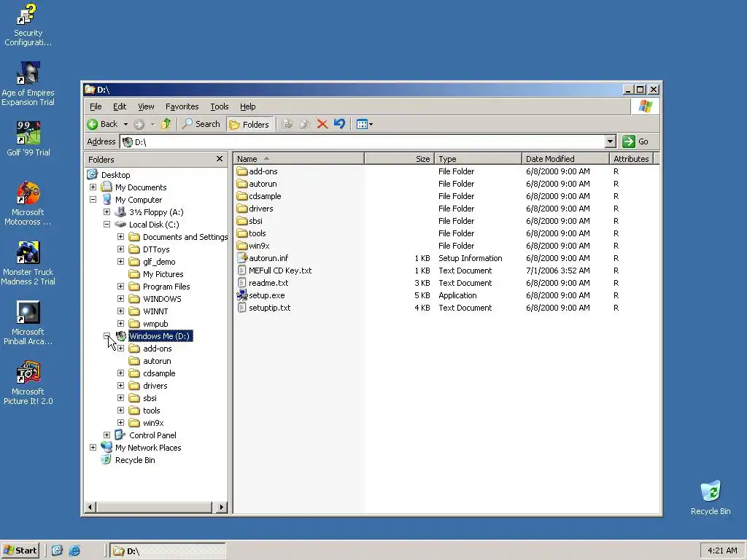Screen dimensions: 747x560
Task: Open the Edit menu
Action: coord(120,106)
